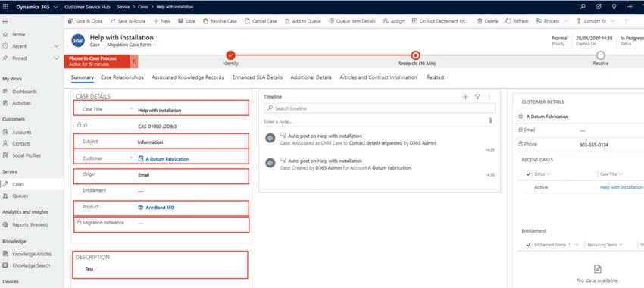Click Resolve Case command
Screen dimensions: 644x288
coord(220,21)
